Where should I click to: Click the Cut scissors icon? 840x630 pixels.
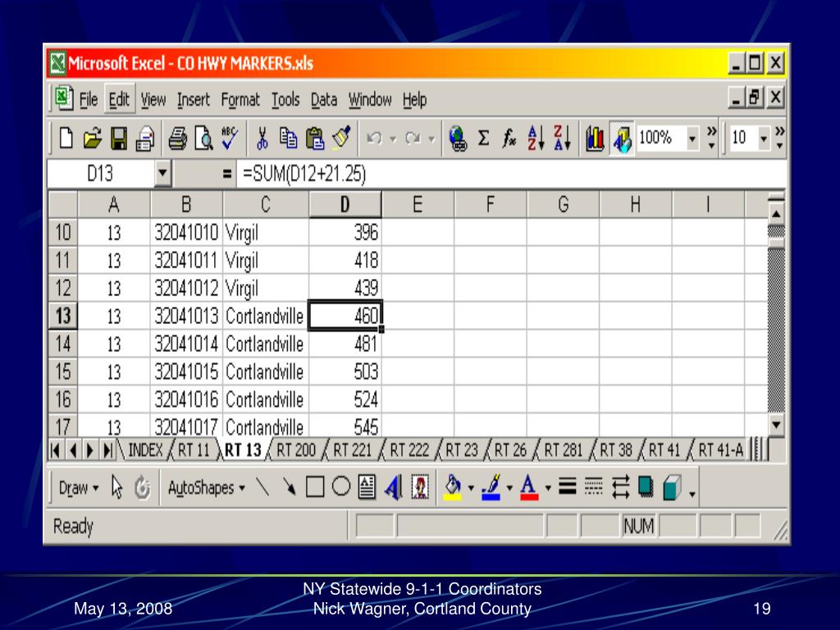[262, 139]
